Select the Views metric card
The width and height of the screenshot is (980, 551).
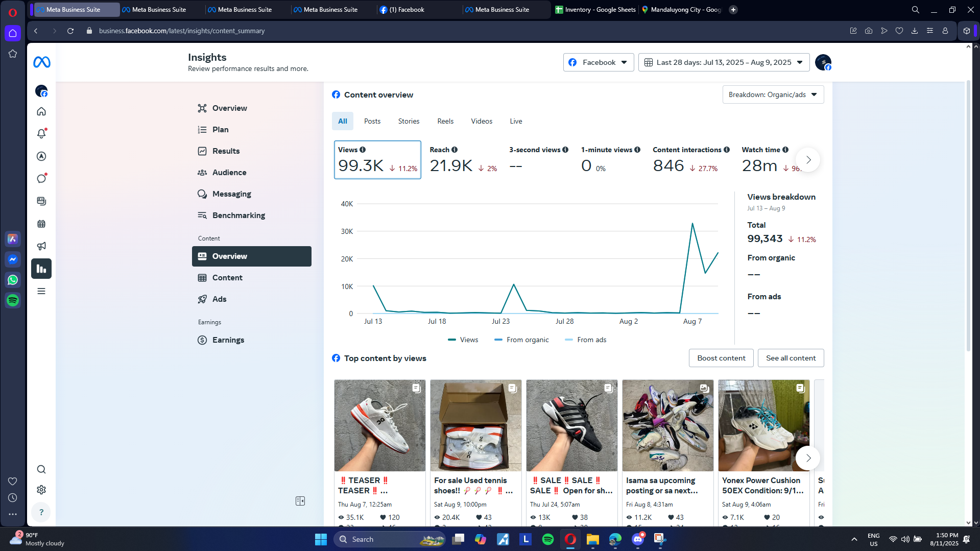click(377, 160)
